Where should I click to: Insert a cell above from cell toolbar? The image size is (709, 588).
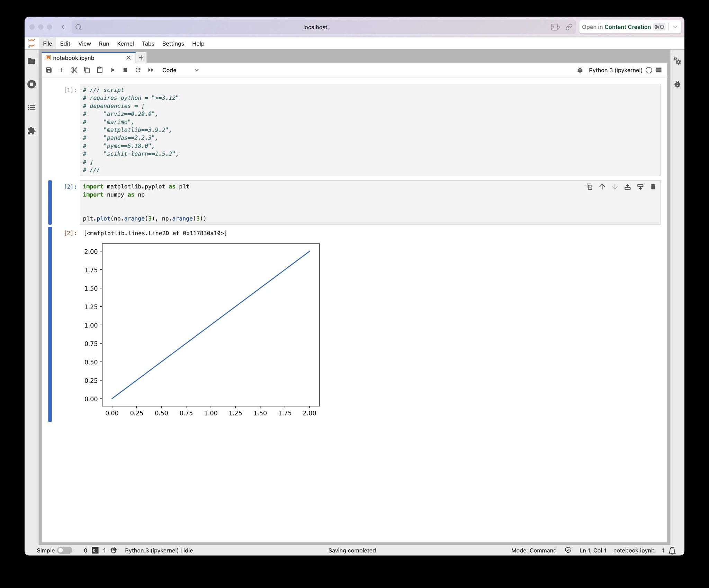click(x=627, y=187)
